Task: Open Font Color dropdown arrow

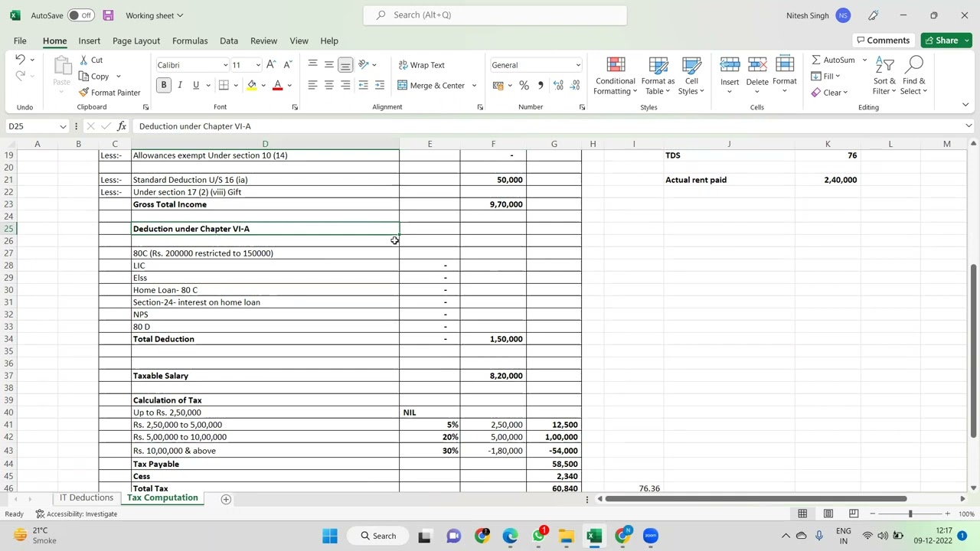Action: point(289,86)
